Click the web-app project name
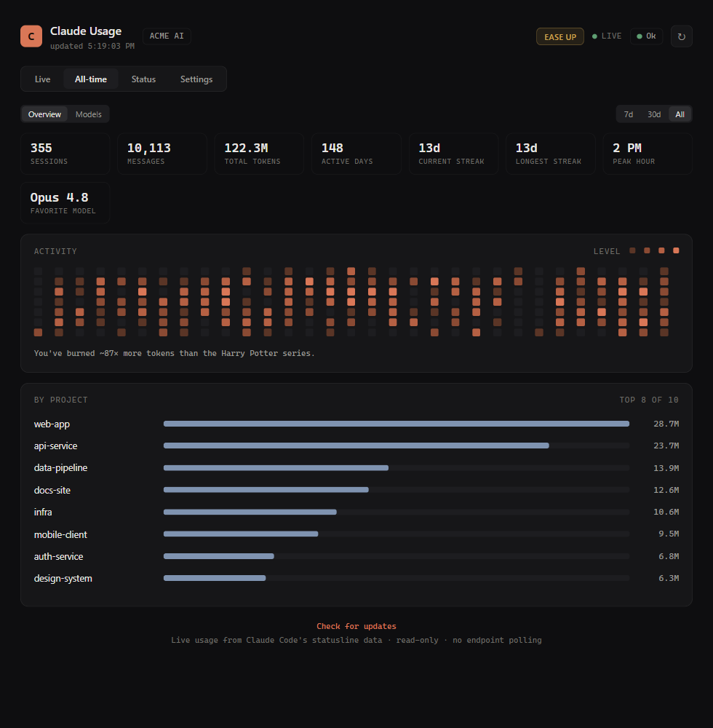Screen dimensions: 713x728 (x=52, y=424)
